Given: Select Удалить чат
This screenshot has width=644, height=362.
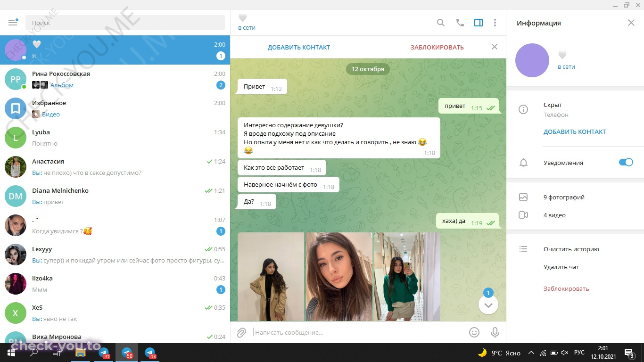Looking at the screenshot, I should [x=561, y=267].
